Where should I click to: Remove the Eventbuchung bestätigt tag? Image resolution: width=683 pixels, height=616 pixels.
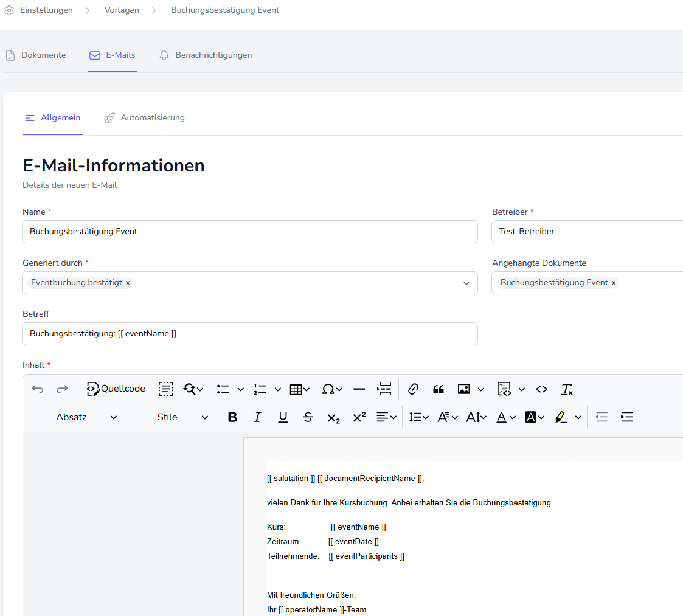click(x=128, y=283)
